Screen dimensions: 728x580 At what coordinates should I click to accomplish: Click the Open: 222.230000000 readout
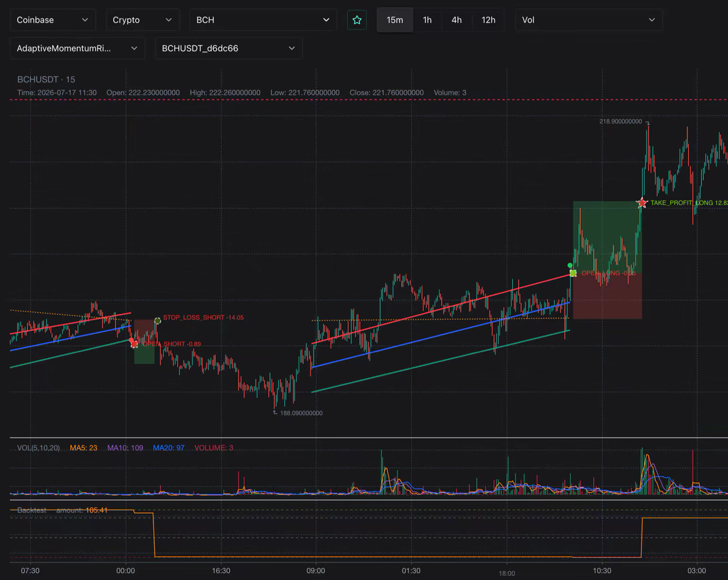pos(143,93)
